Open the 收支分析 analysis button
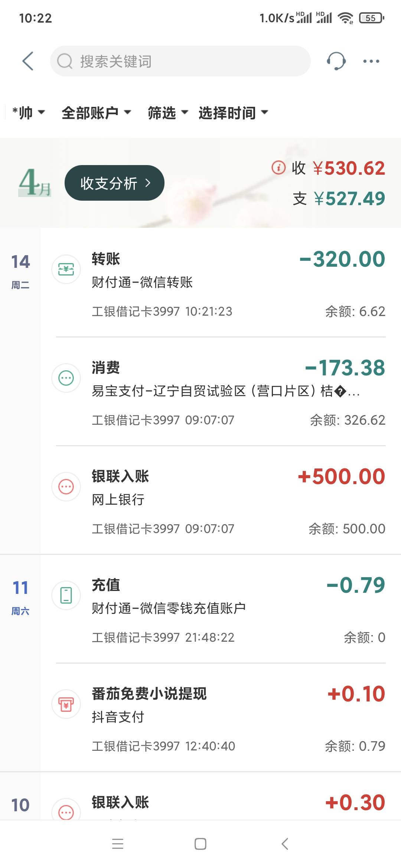Viewport: 401px width, 868px height. pyautogui.click(x=114, y=183)
